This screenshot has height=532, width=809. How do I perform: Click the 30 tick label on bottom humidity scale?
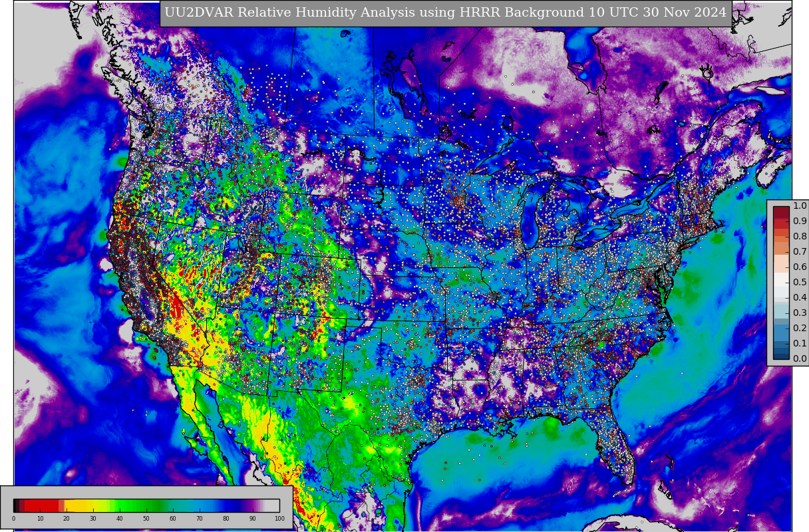pyautogui.click(x=93, y=519)
